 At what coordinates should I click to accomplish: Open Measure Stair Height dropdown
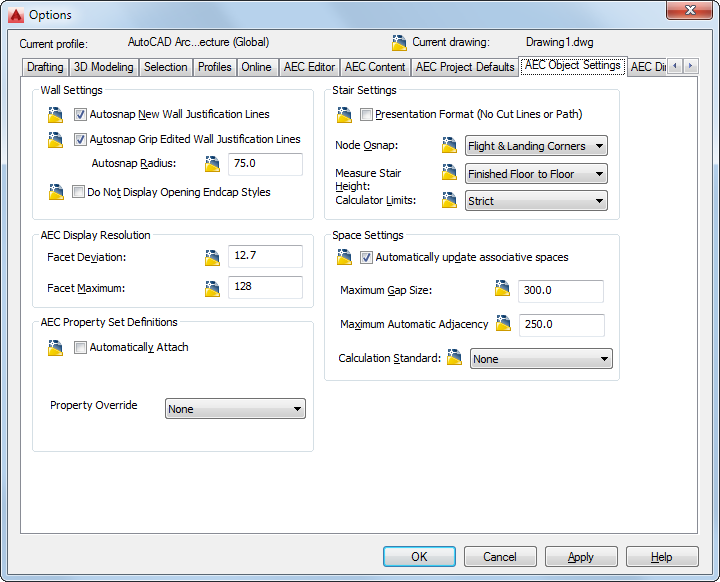coord(536,174)
